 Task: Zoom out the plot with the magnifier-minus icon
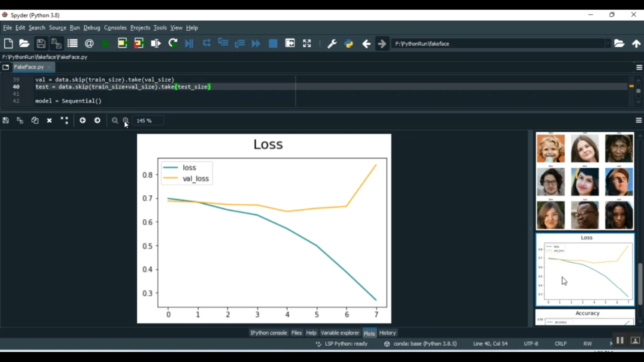pyautogui.click(x=115, y=121)
